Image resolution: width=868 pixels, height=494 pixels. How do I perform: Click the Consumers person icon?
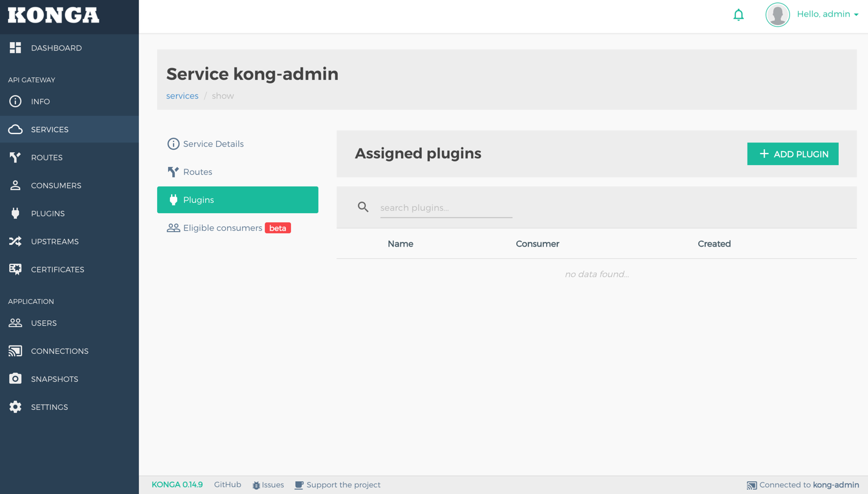(15, 185)
